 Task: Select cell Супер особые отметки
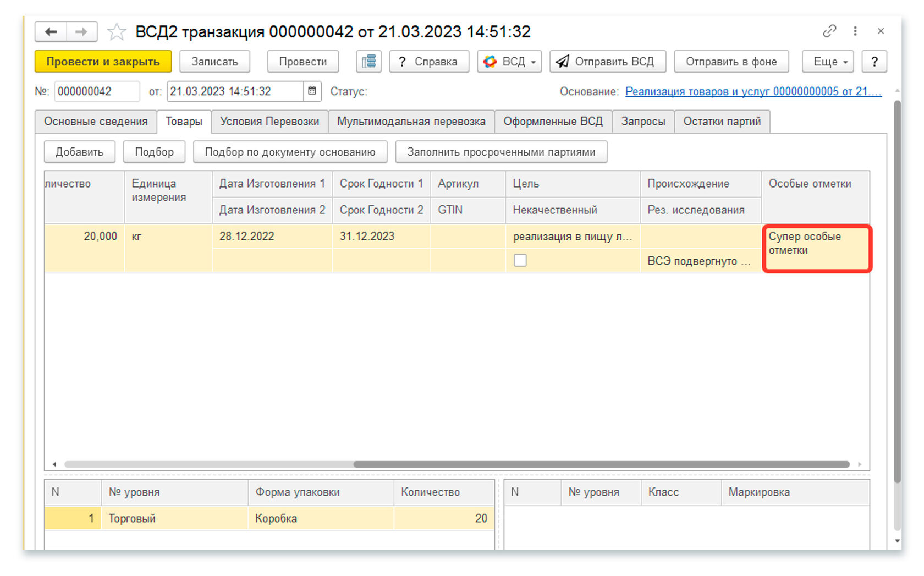(816, 248)
